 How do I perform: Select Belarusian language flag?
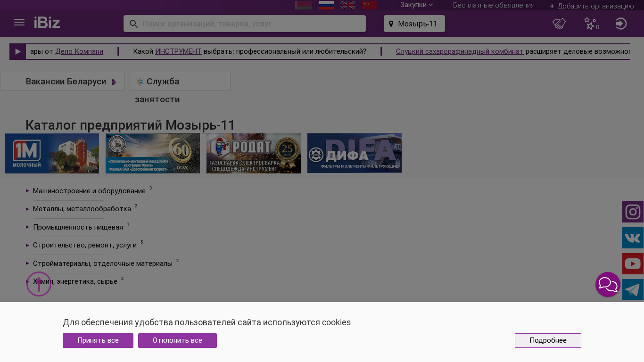coord(304,5)
